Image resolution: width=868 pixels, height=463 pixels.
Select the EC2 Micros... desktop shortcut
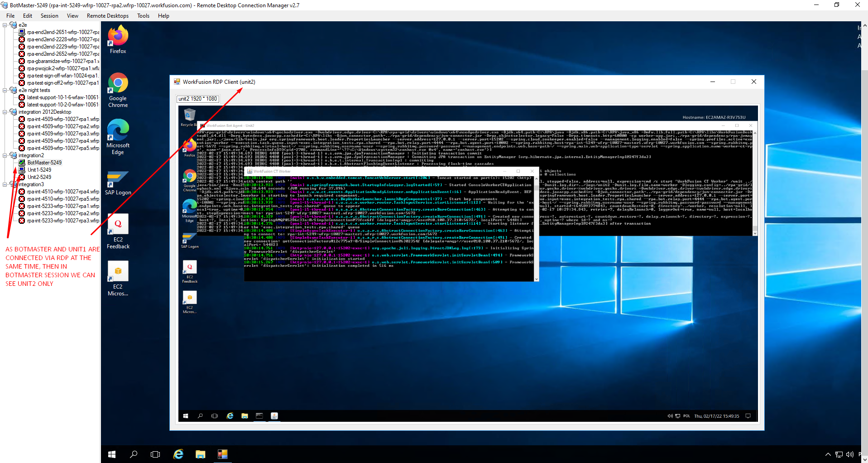118,279
